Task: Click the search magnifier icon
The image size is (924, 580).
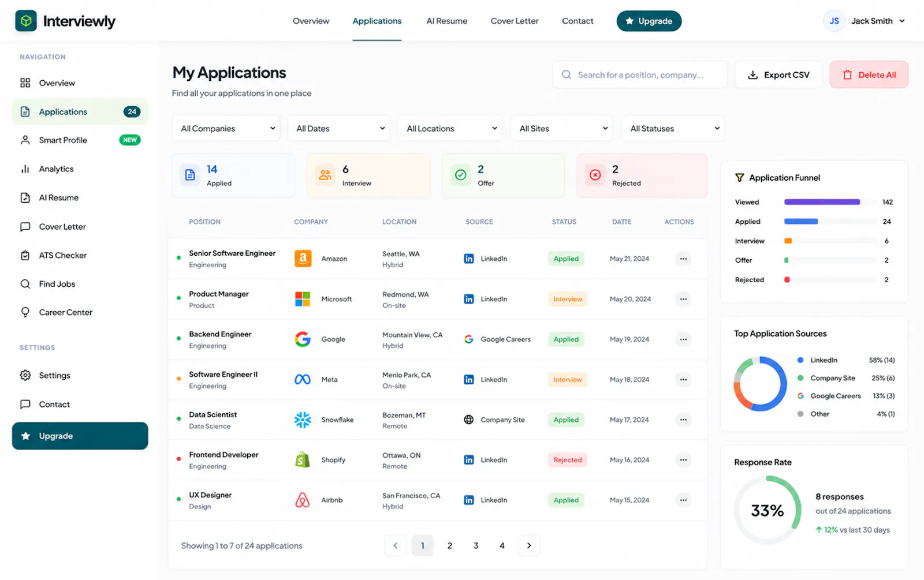Action: click(x=567, y=75)
